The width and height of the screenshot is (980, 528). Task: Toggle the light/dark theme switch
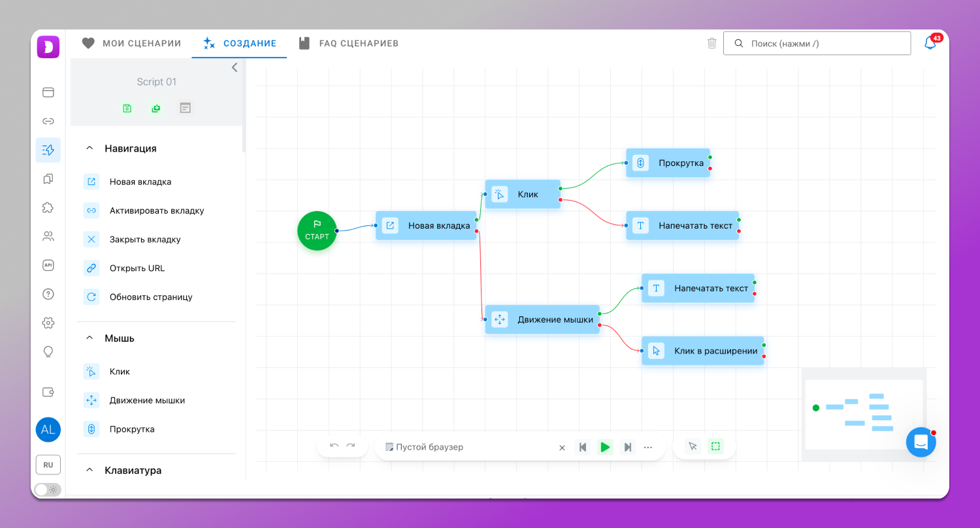click(48, 489)
